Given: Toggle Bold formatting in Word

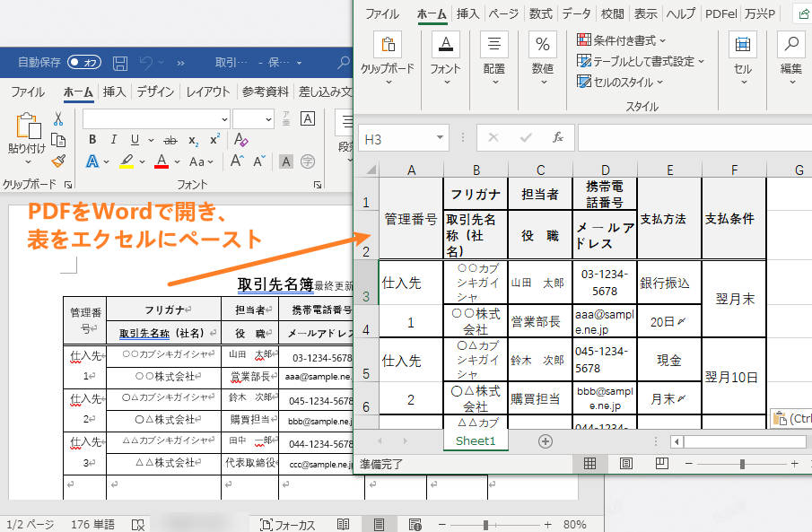Looking at the screenshot, I should pyautogui.click(x=92, y=139).
